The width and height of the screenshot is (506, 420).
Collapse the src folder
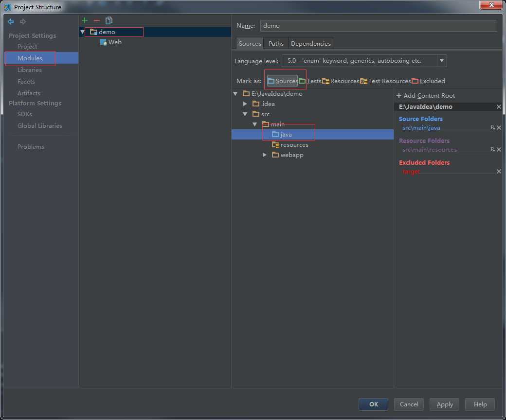245,114
